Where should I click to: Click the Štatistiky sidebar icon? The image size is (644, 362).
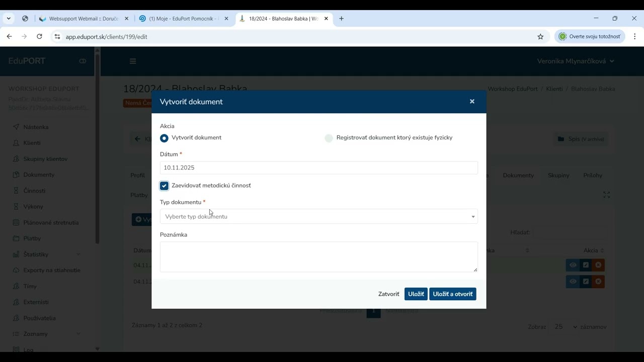16,254
